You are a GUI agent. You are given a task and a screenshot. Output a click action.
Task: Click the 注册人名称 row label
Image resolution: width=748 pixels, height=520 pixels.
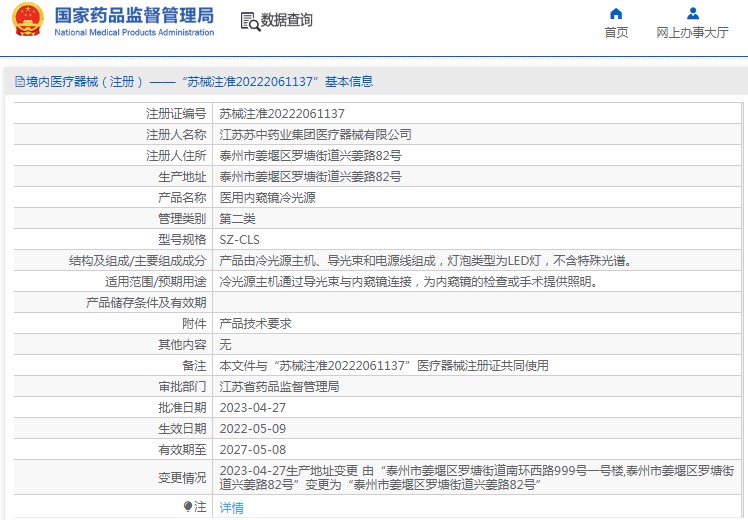point(176,135)
